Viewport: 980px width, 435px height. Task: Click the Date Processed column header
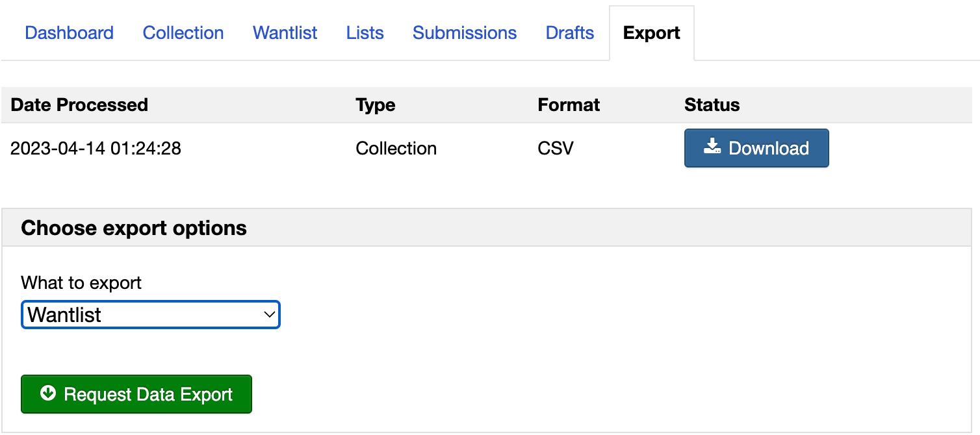click(79, 105)
